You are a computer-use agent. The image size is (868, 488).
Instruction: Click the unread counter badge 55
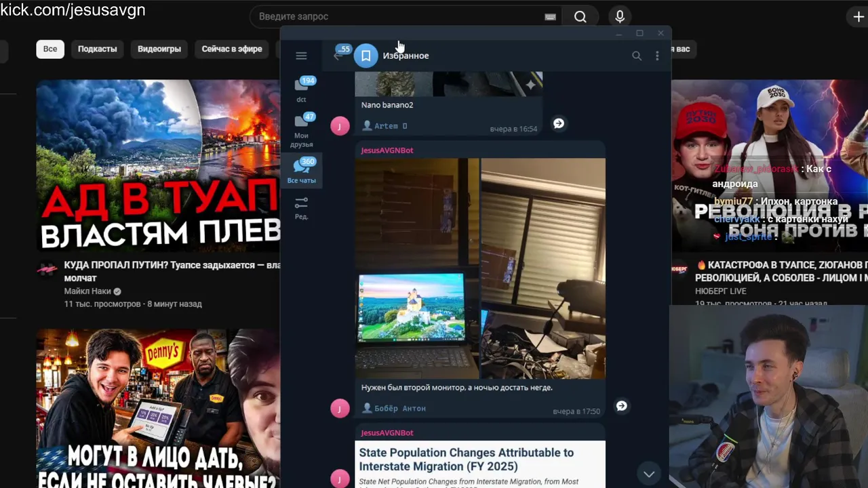tap(344, 49)
